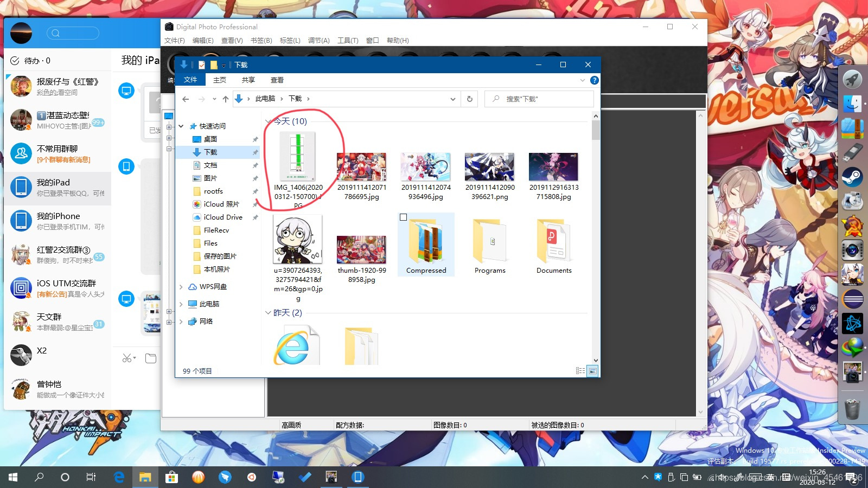
Task: Open Microsoft Store from the taskbar
Action: 171,477
